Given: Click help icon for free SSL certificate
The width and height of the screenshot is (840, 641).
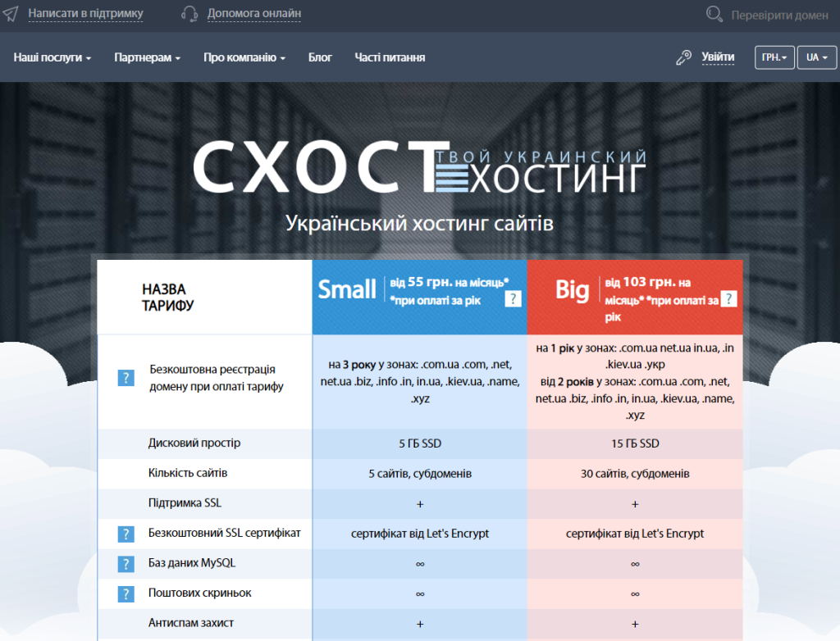Looking at the screenshot, I should tap(126, 534).
